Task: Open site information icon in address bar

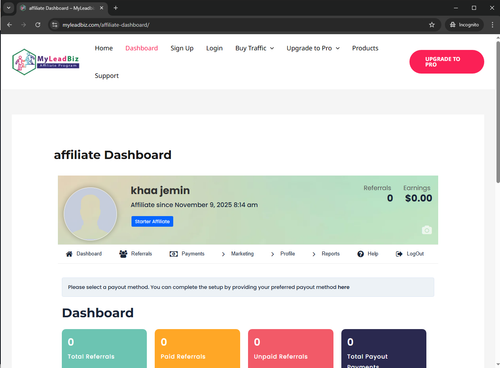Action: coord(55,25)
